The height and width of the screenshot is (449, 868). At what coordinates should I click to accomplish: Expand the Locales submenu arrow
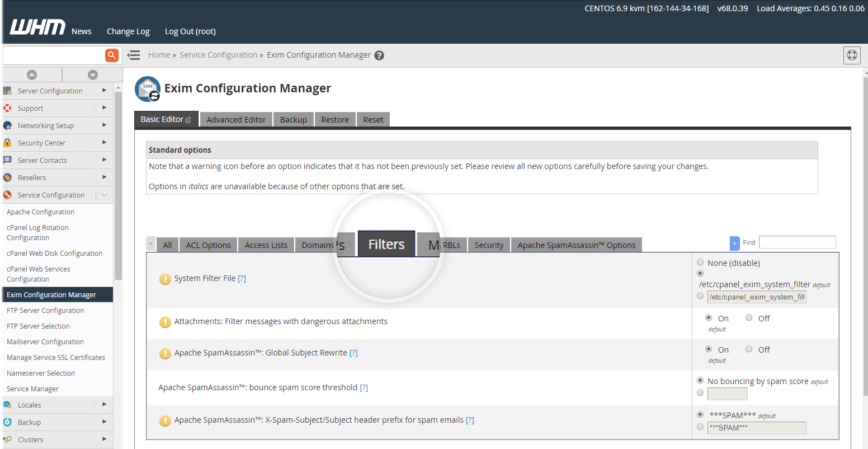tap(104, 404)
